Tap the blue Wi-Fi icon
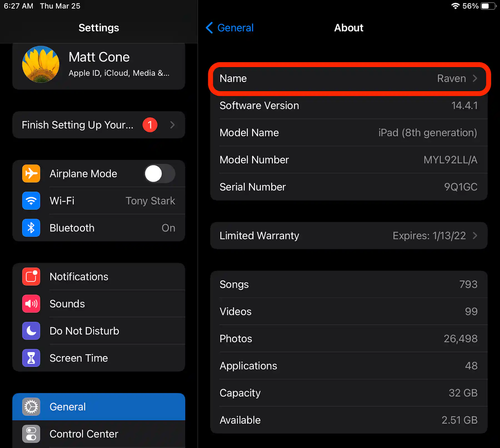500x448 pixels. 31,201
